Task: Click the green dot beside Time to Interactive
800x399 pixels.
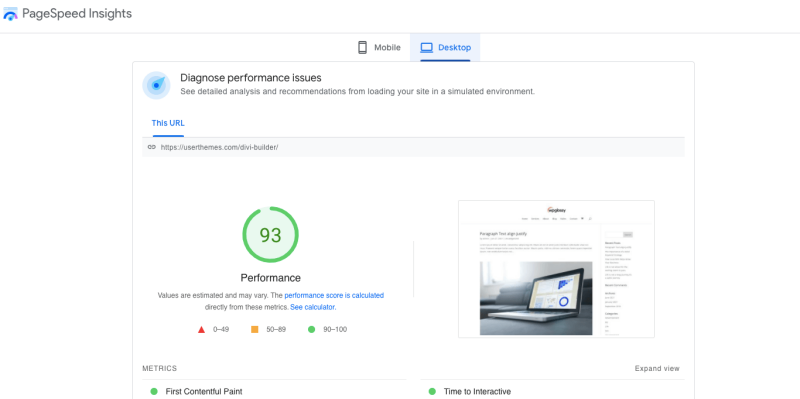Action: tap(432, 391)
